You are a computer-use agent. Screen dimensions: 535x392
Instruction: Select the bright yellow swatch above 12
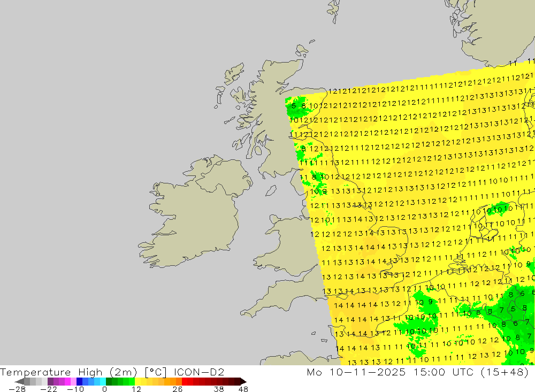pyautogui.click(x=138, y=381)
